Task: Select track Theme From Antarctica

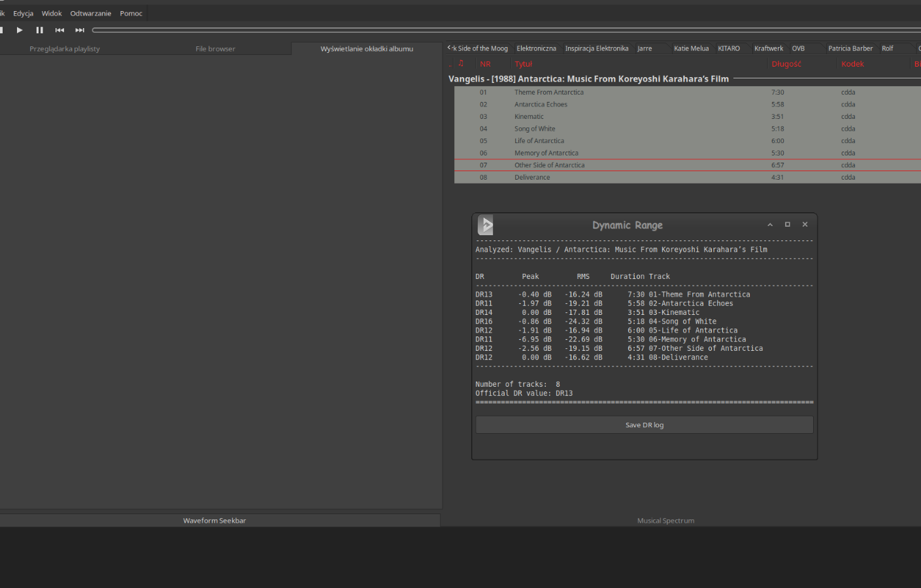Action: [688, 92]
